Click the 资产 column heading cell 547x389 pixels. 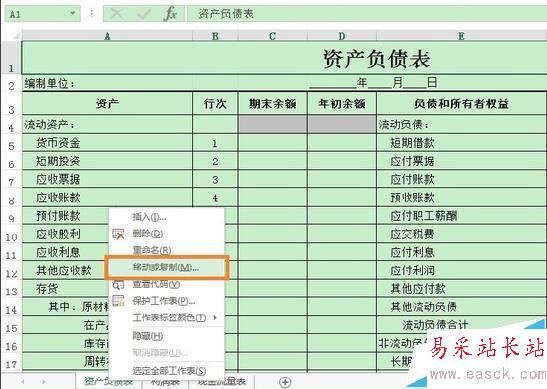tap(107, 104)
